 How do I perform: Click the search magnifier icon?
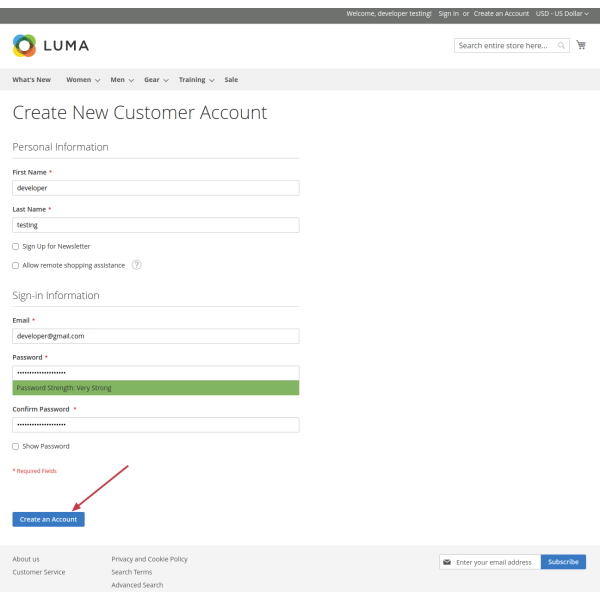point(562,45)
